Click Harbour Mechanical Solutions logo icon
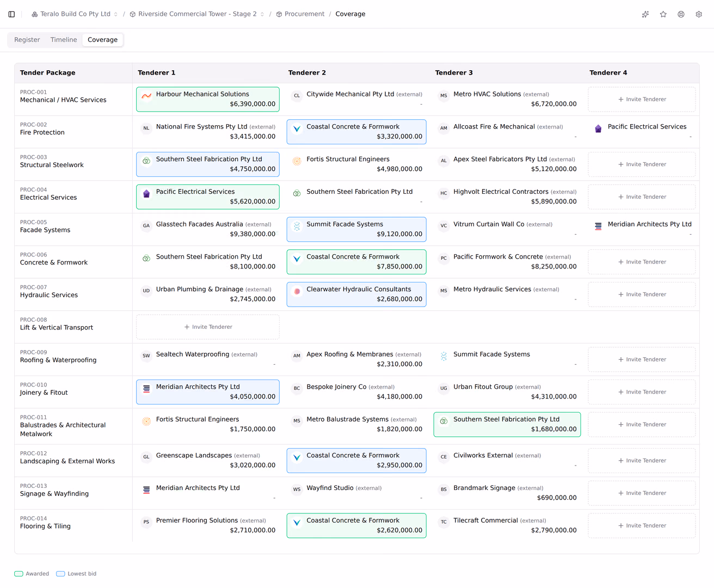The image size is (714, 588). point(146,95)
